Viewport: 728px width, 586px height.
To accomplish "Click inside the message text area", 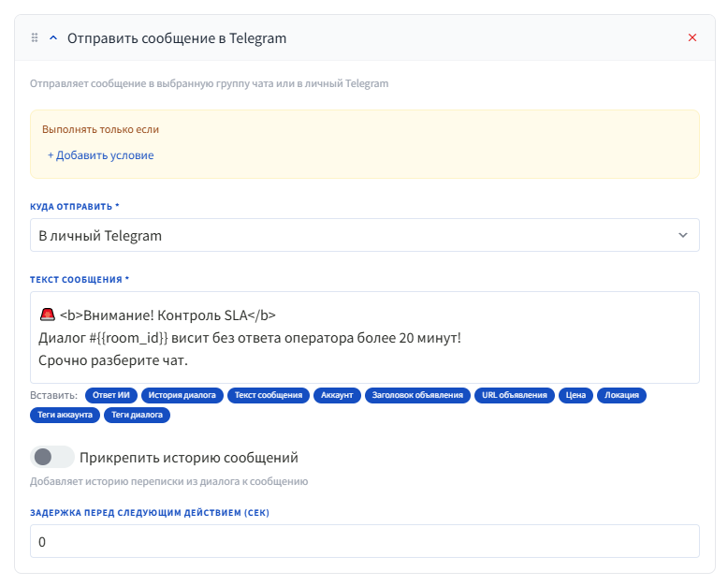I will [364, 338].
